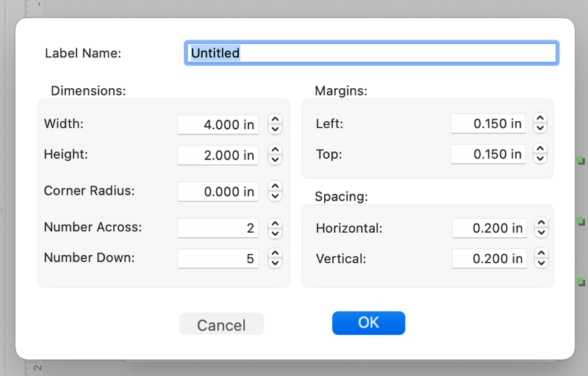Click the Horizontal spacing value field
This screenshot has height=376, width=588.
tap(490, 228)
